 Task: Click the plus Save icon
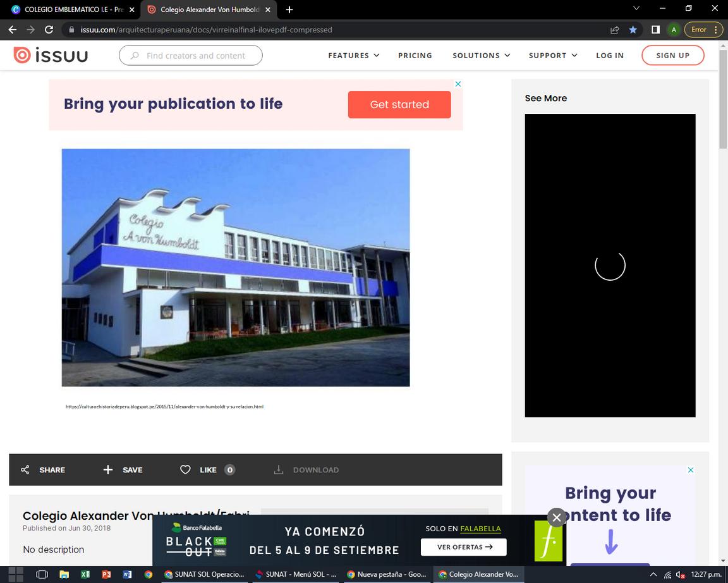[107, 470]
